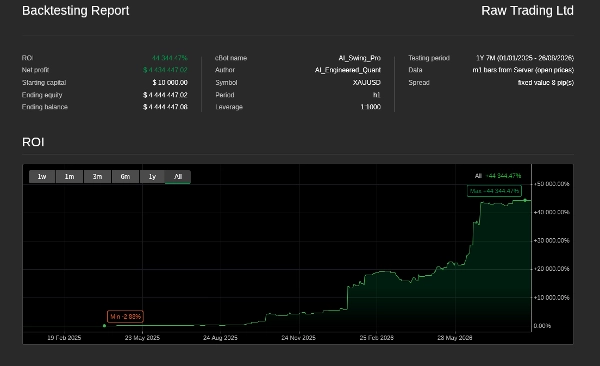Click the 24 Nov 2025 date label
Image resolution: width=600 pixels, height=366 pixels.
pyautogui.click(x=298, y=338)
